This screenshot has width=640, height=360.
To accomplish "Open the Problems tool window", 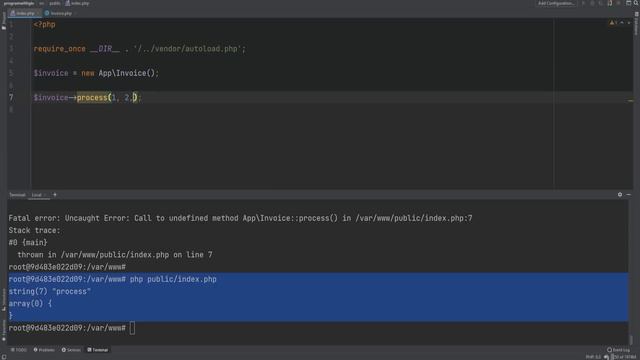I will pos(44,350).
